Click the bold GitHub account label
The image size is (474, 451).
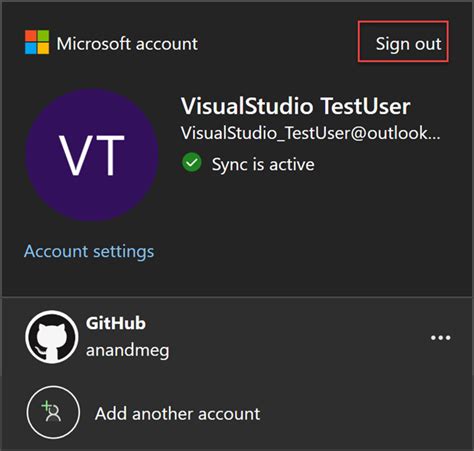[x=116, y=323]
